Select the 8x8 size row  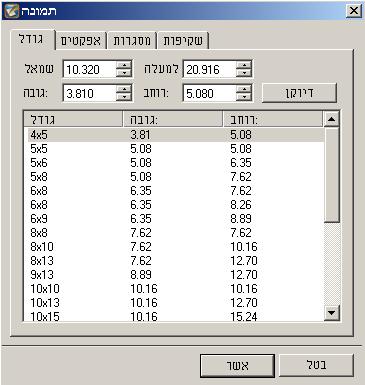[x=175, y=233]
